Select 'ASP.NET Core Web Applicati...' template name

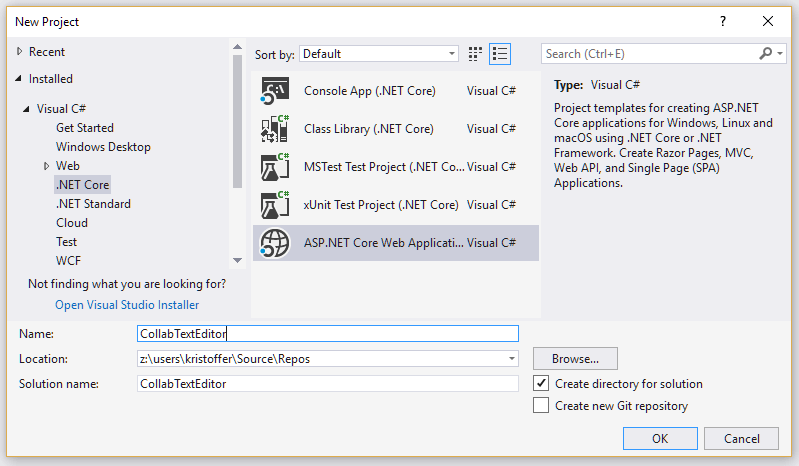[384, 243]
